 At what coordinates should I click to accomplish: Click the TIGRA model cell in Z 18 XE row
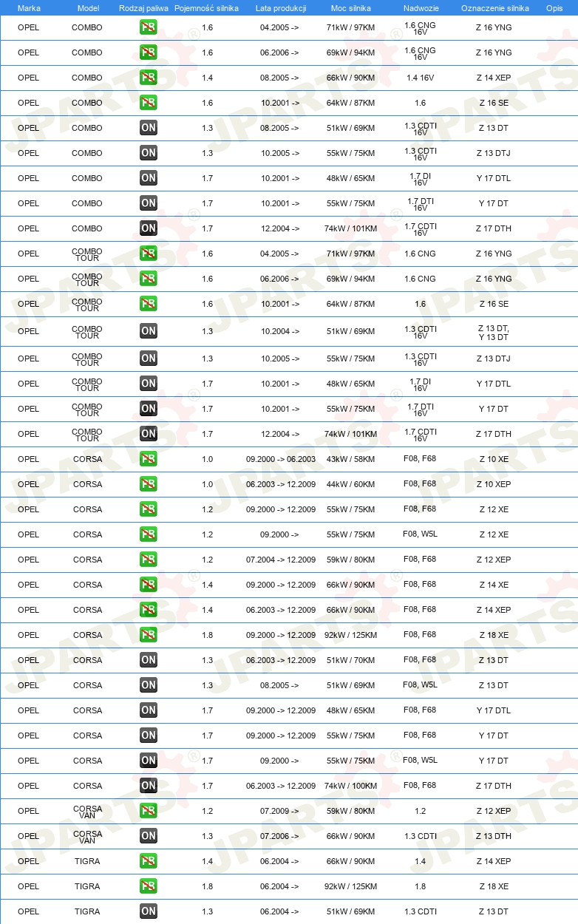click(x=87, y=886)
